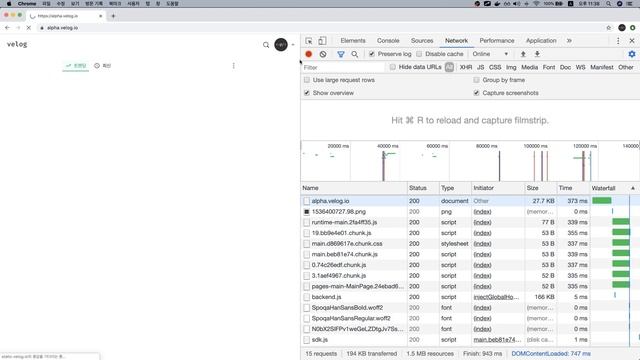Go back using Chrome back arrow
This screenshot has width=640, height=360.
[x=7, y=28]
